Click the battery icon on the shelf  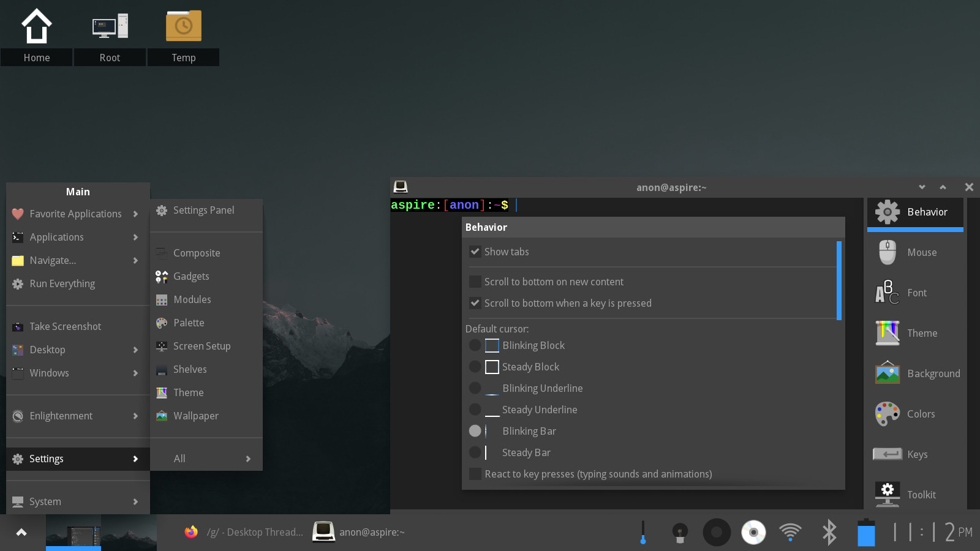tap(866, 532)
